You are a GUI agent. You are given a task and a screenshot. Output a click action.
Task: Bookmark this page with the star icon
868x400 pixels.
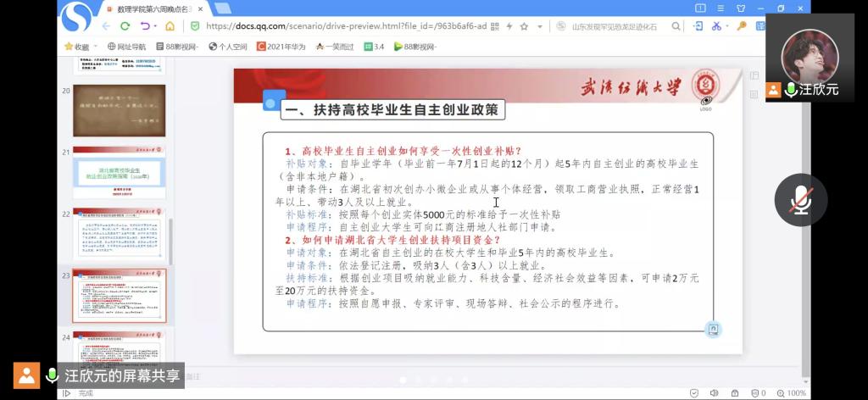tap(524, 26)
